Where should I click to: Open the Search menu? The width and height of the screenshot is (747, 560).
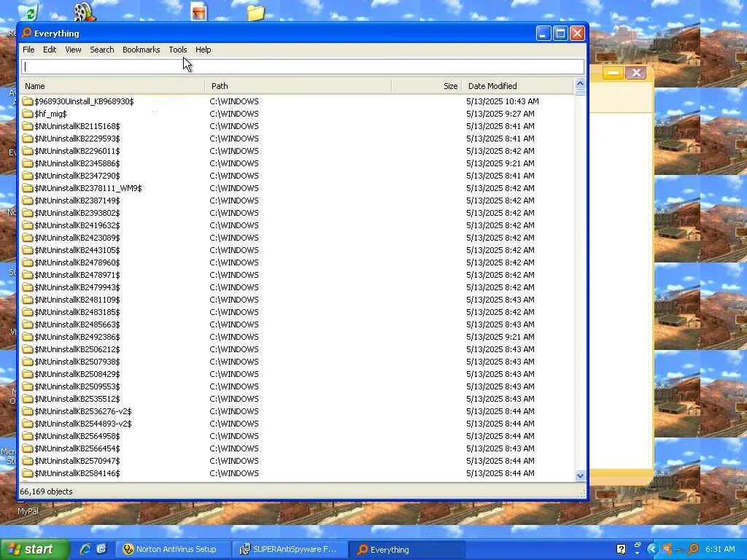[102, 50]
